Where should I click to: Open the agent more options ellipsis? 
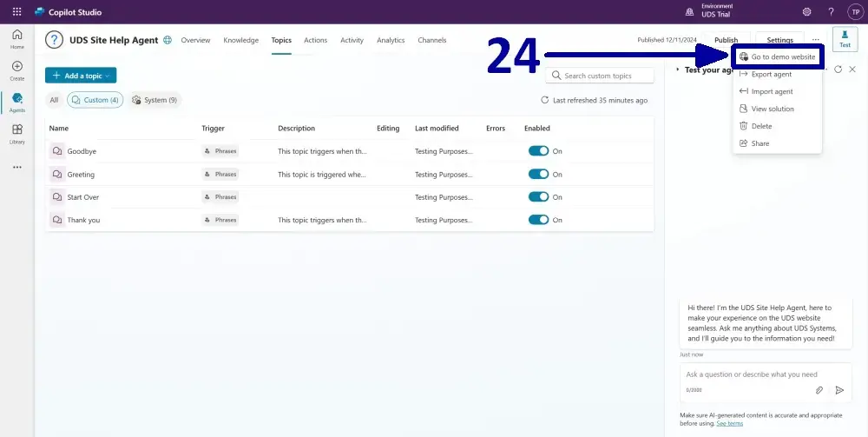(816, 40)
